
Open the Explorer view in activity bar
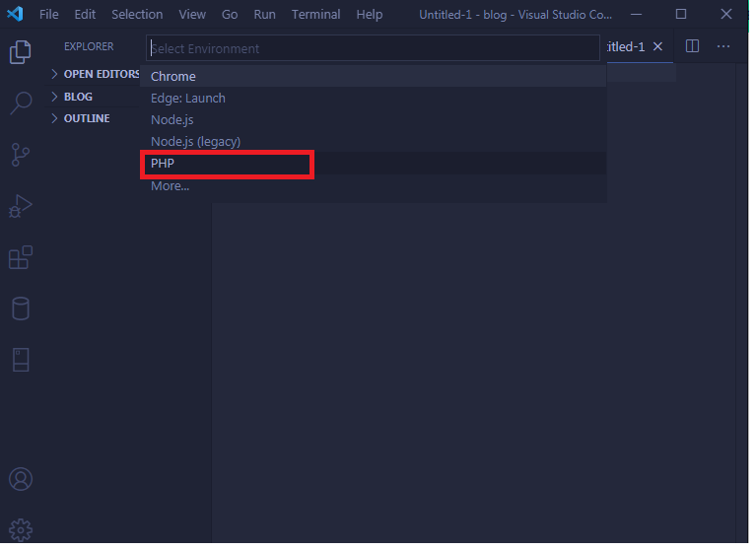pos(21,52)
